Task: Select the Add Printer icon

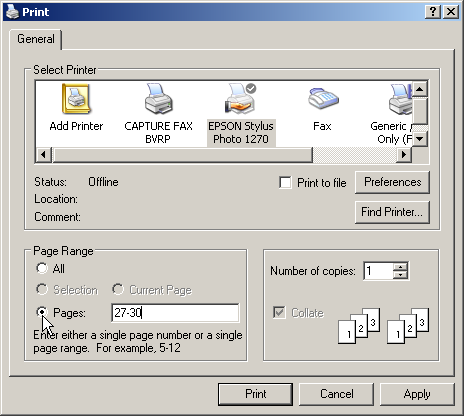Action: 76,108
